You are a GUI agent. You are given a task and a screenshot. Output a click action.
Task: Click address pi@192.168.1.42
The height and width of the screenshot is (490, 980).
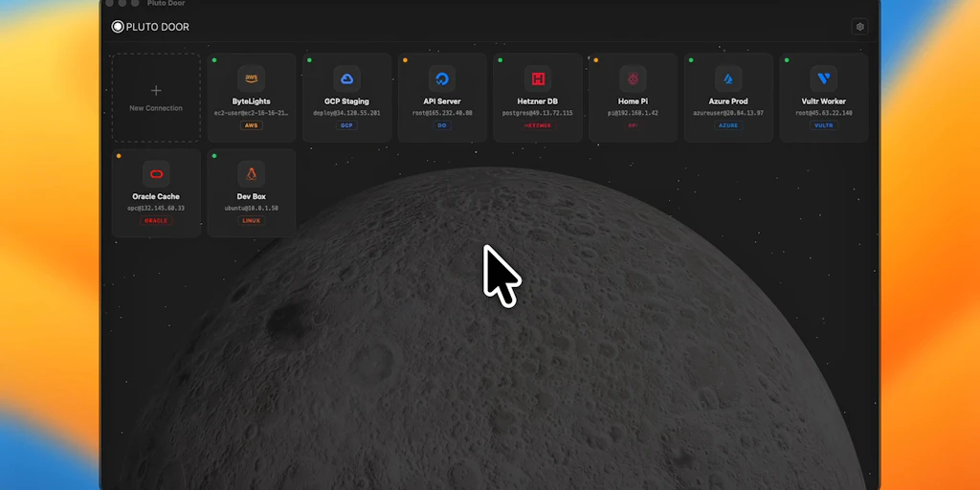tap(633, 113)
